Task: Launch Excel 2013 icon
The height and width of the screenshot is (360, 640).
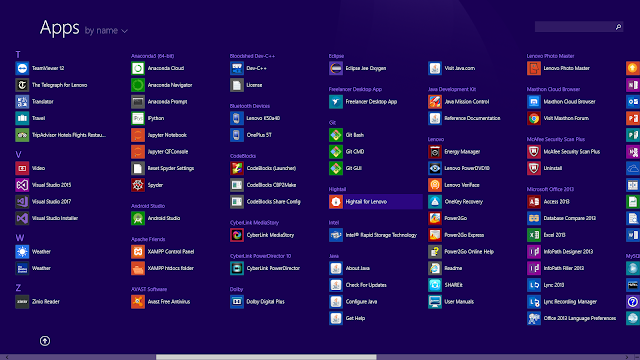Action: tap(534, 235)
